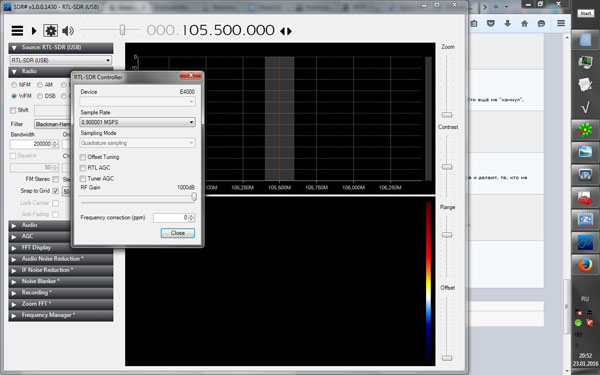Click the Close button in RTL-SDR Controller

point(178,233)
